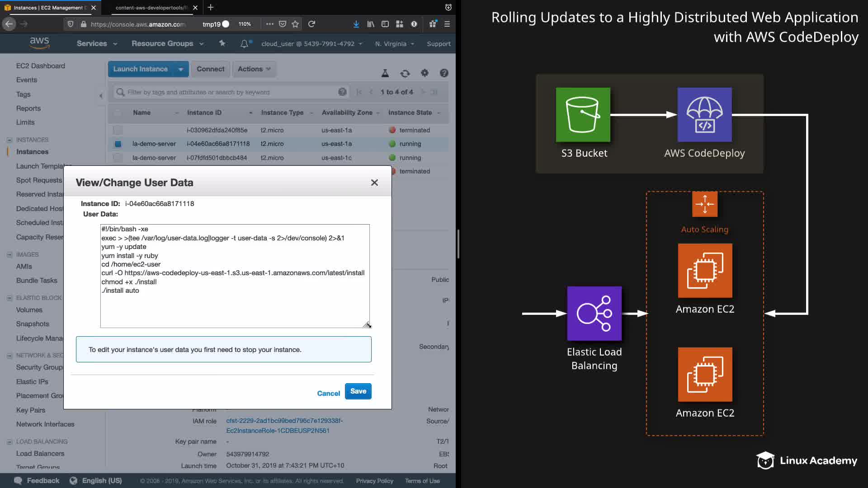Open the settings gear in instance toolbar
This screenshot has width=868, height=488.
(425, 73)
